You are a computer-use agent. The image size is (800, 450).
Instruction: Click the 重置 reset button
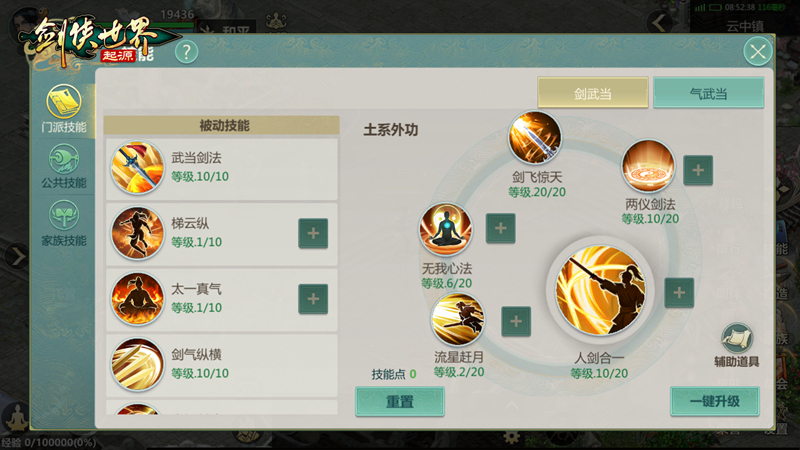pyautogui.click(x=399, y=402)
